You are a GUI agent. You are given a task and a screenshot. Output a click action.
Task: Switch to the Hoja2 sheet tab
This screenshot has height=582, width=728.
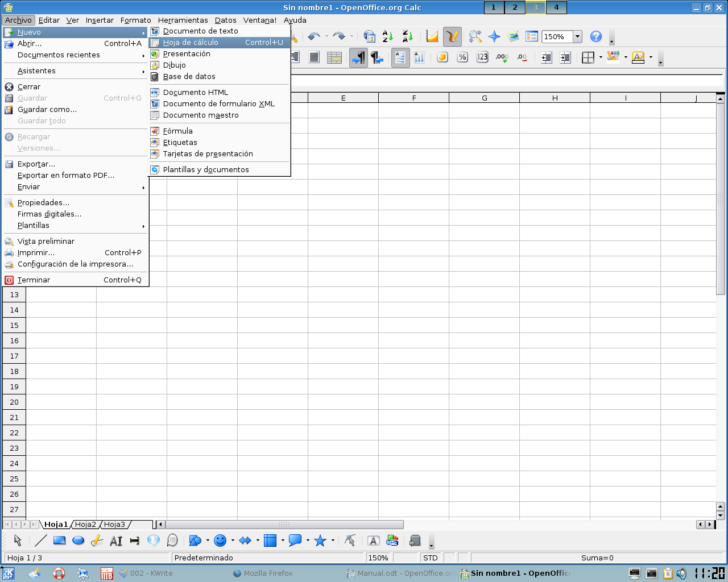coord(85,525)
